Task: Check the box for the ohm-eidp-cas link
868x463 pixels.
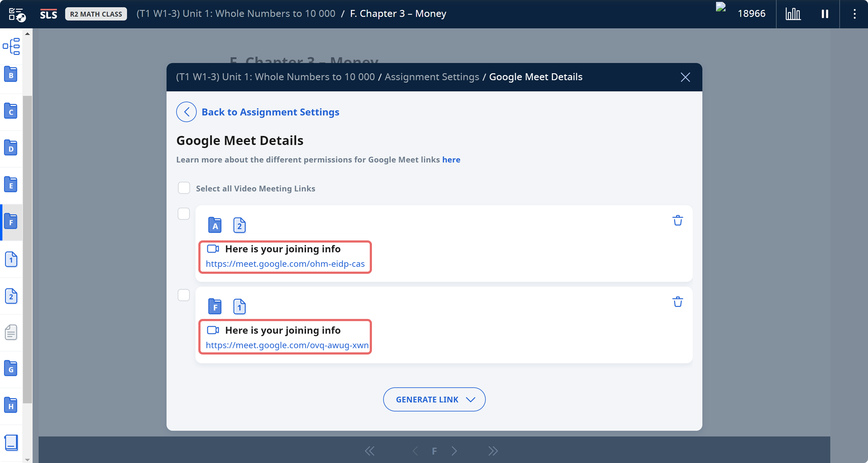Action: [184, 214]
